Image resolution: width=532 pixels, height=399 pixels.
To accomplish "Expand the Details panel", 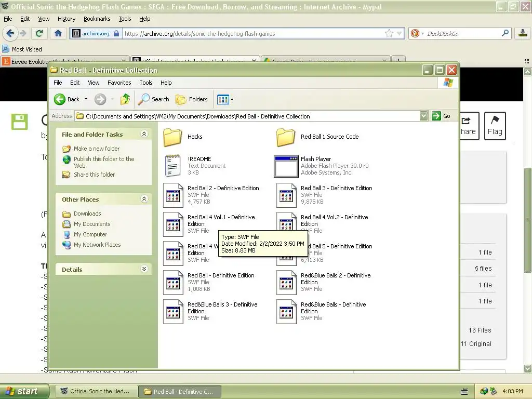I will pos(144,269).
